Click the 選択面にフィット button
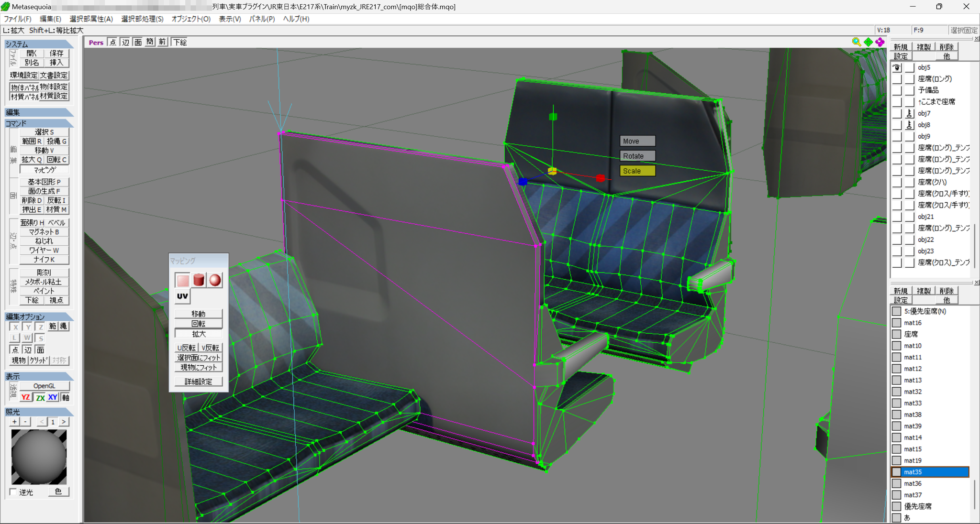Screen dimensions: 980x524 pyautogui.click(x=199, y=358)
